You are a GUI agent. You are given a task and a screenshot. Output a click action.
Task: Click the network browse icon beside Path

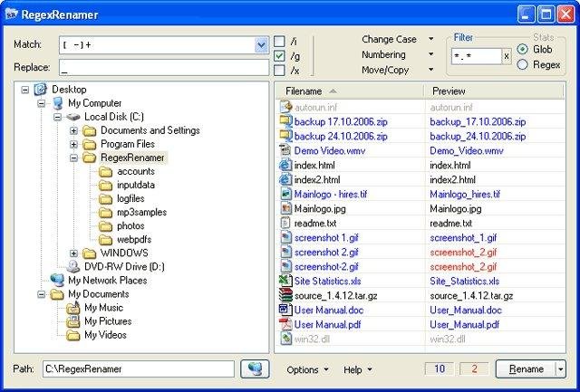pyautogui.click(x=255, y=368)
